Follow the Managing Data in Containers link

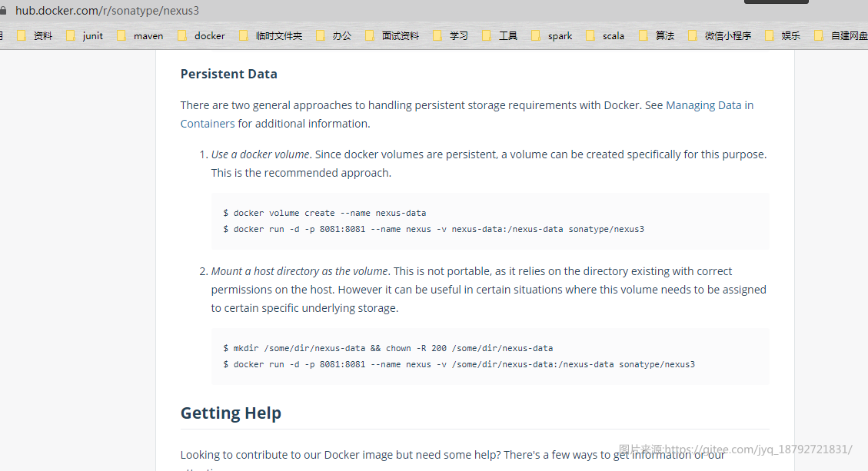click(x=709, y=105)
